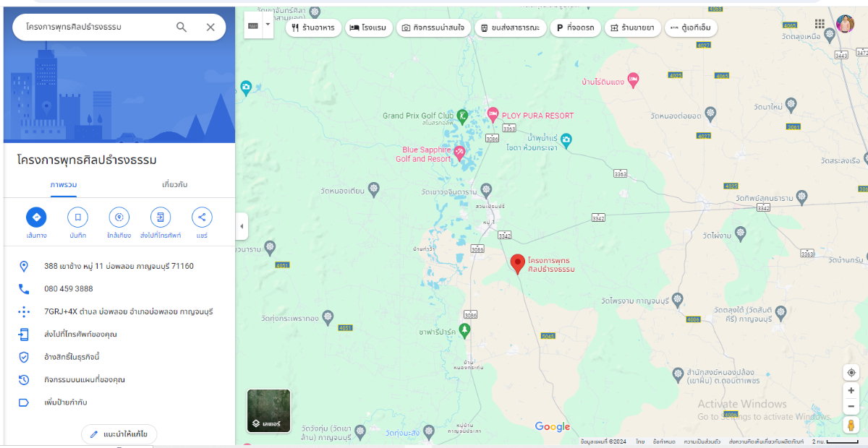
Task: Click the save bookmark icon
Action: (77, 217)
